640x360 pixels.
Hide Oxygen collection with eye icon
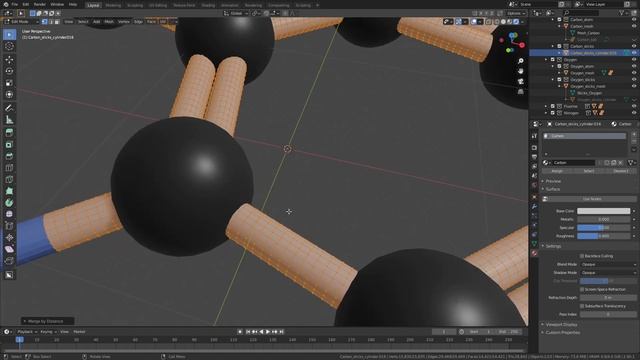click(634, 60)
